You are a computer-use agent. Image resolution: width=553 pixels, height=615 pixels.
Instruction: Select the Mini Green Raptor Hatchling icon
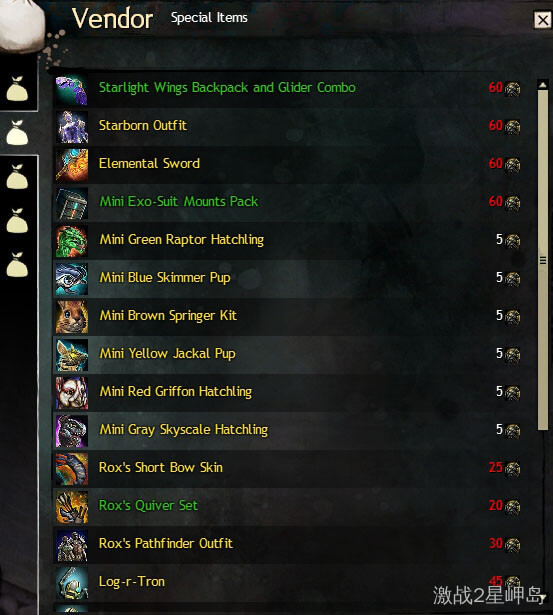point(72,241)
